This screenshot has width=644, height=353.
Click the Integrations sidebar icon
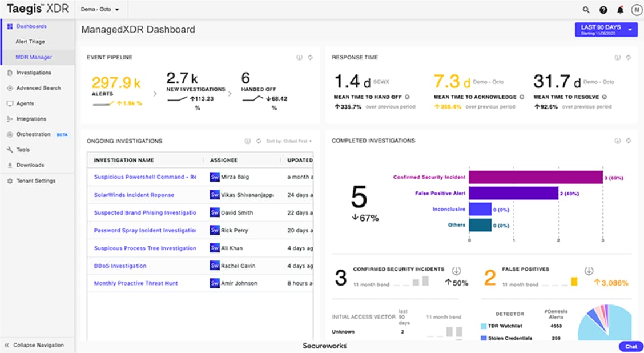point(10,119)
